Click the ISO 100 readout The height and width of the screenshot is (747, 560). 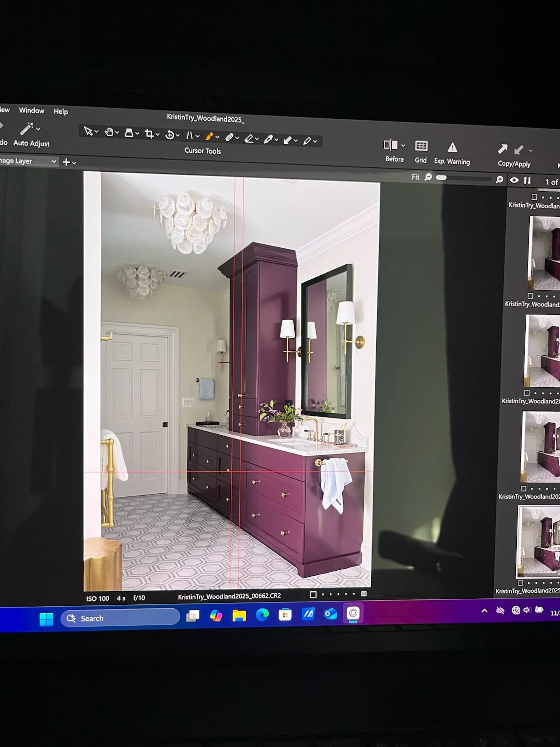tap(97, 598)
